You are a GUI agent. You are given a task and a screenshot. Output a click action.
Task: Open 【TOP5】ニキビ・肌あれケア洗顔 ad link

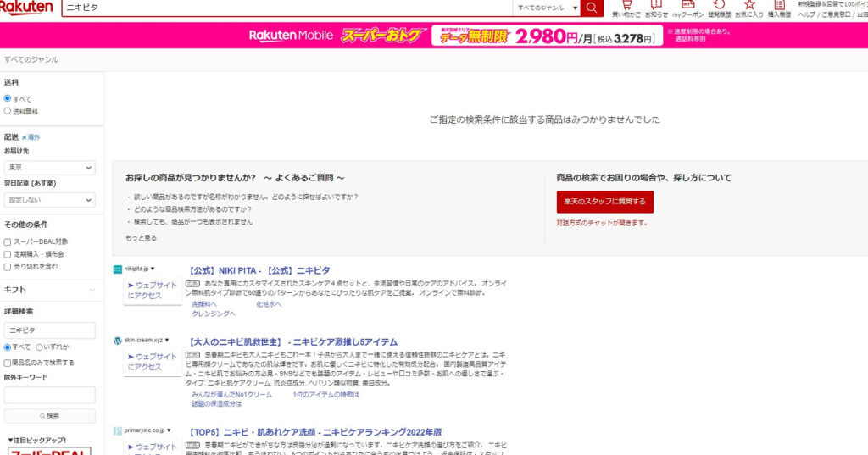click(x=314, y=432)
